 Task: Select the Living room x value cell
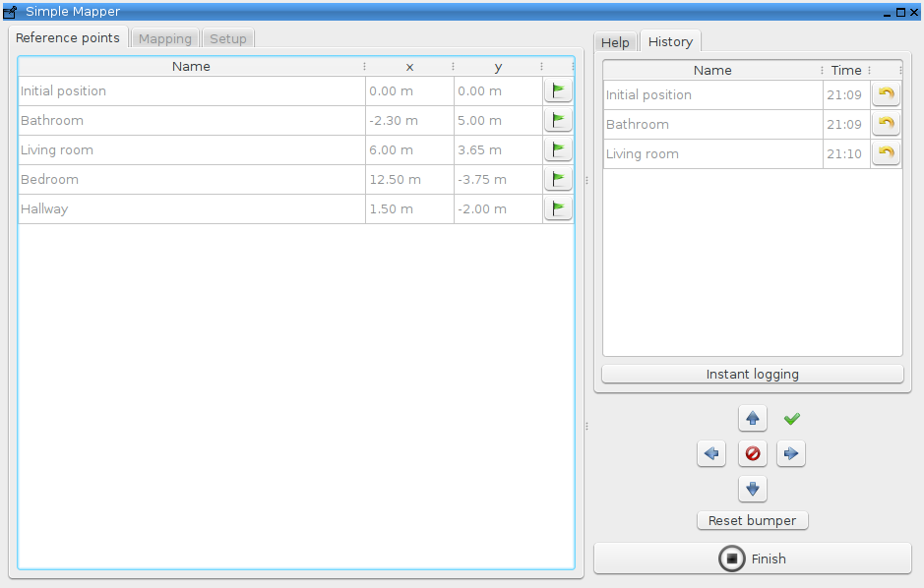(x=408, y=149)
